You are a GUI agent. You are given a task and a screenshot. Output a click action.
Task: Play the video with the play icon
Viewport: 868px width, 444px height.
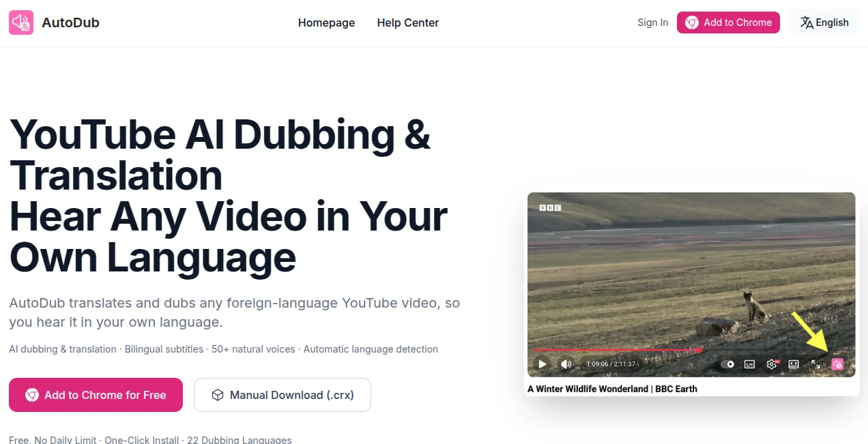[x=542, y=364]
